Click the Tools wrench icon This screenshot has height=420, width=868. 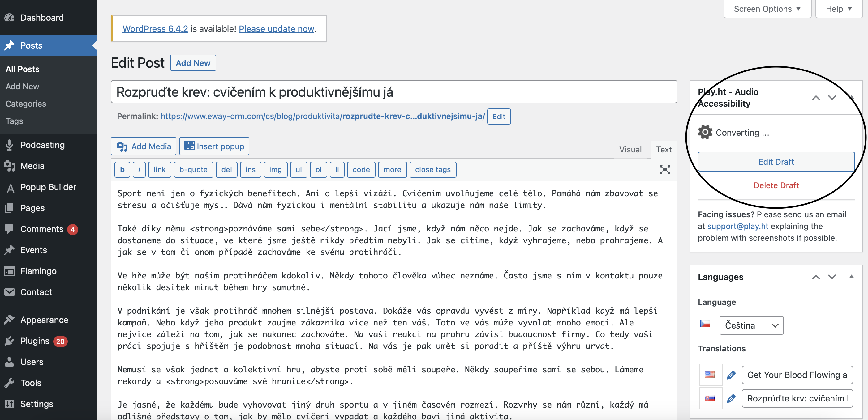click(9, 383)
